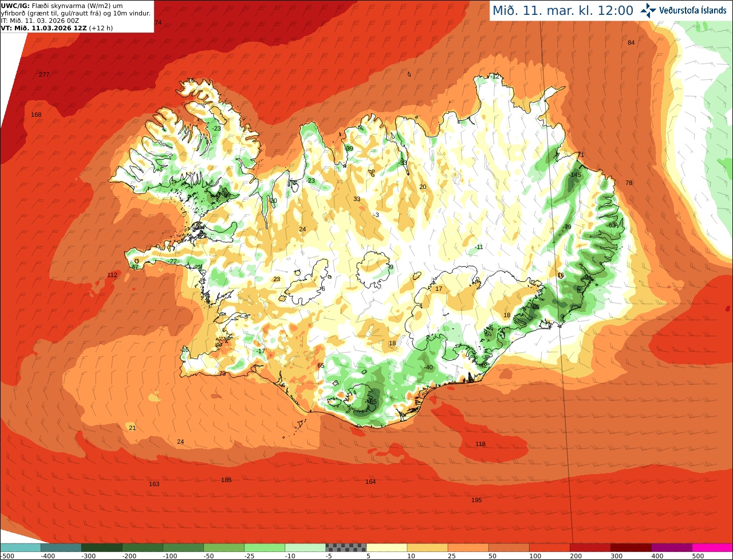Click the flux value 17 on Vatnajökull
The image size is (733, 560).
point(439,289)
